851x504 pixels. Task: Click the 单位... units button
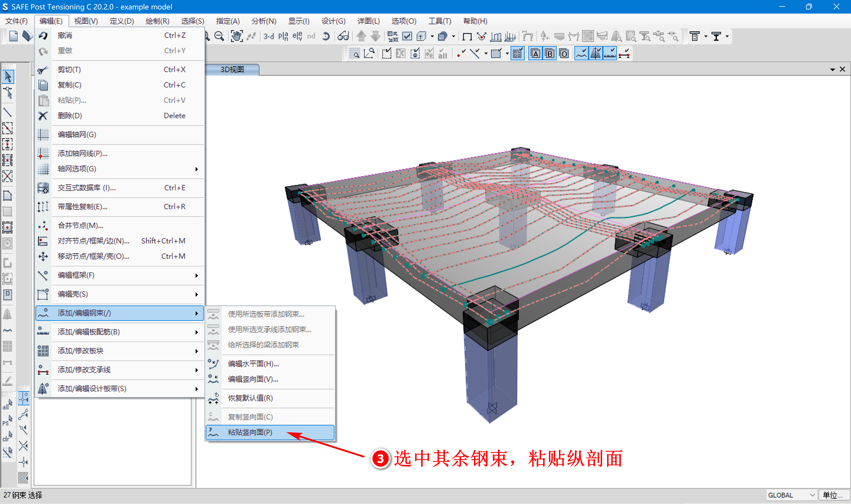(x=833, y=495)
